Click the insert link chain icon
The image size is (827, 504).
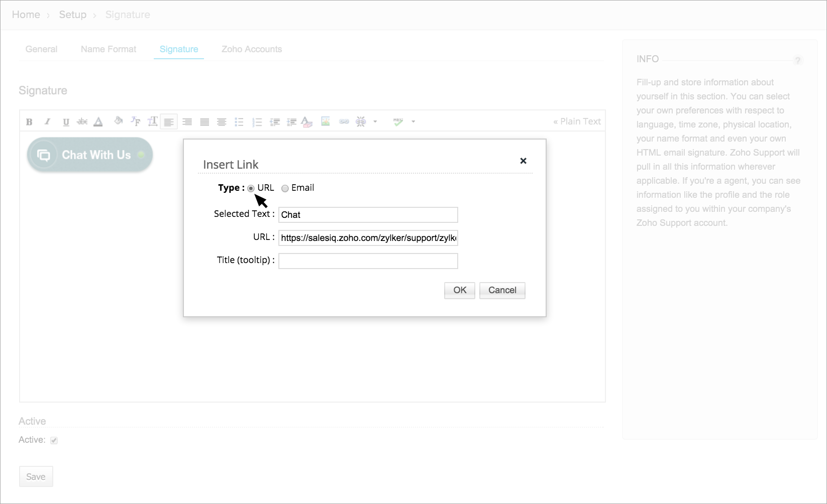tap(344, 121)
